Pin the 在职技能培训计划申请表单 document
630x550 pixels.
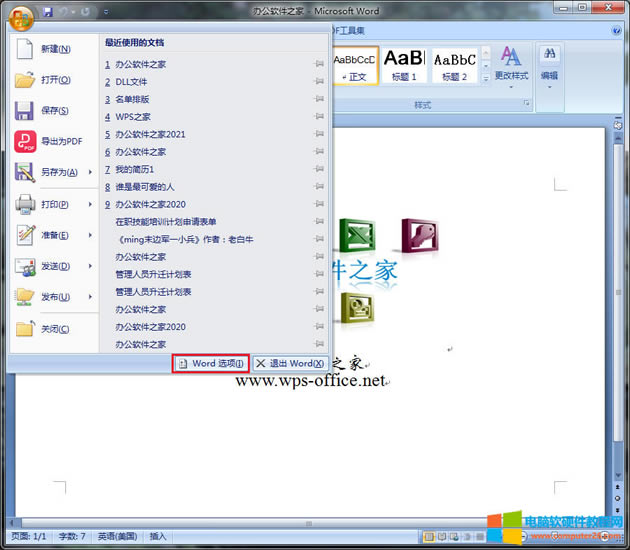(x=319, y=221)
